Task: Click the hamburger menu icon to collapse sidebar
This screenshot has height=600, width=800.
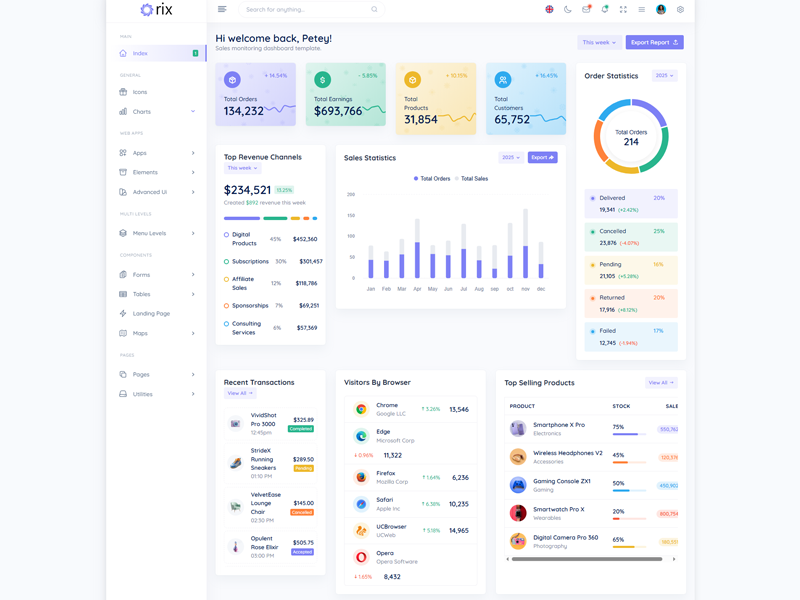Action: [x=222, y=9]
